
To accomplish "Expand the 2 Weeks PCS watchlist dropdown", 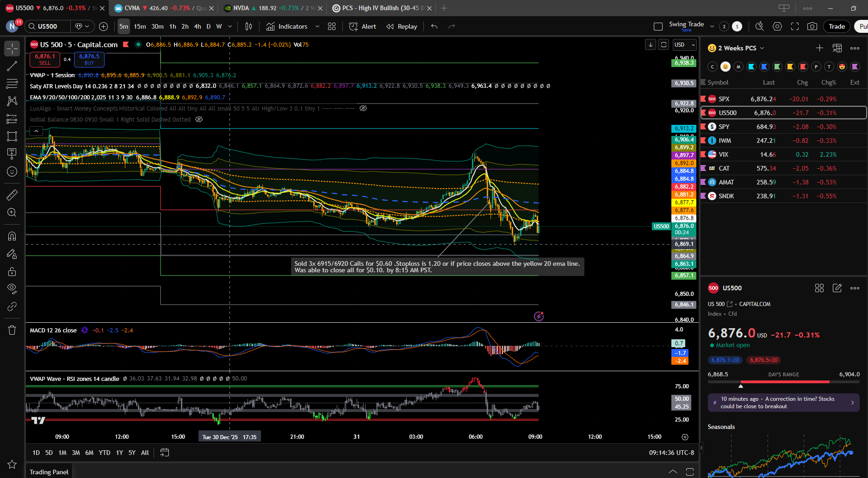I will (x=762, y=48).
